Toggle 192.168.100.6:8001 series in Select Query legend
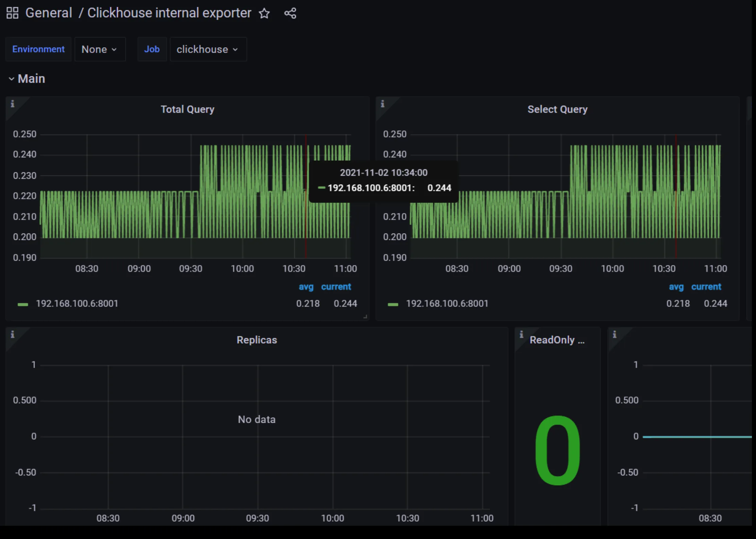Image resolution: width=756 pixels, height=539 pixels. pos(447,303)
